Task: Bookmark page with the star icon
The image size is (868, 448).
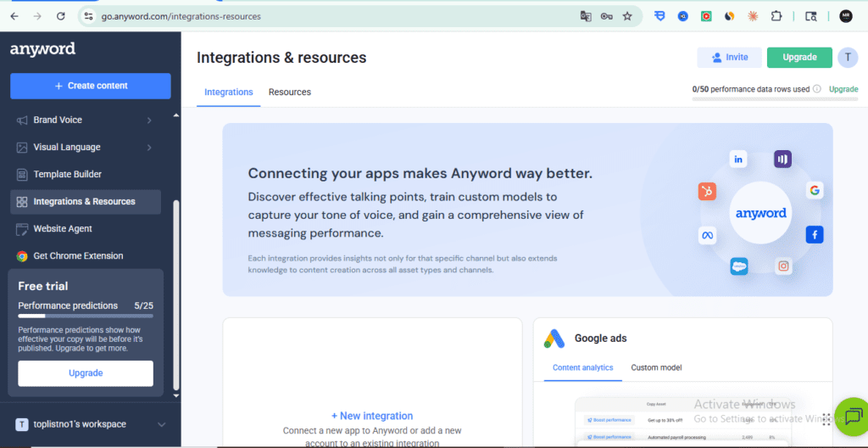Action: [627, 17]
